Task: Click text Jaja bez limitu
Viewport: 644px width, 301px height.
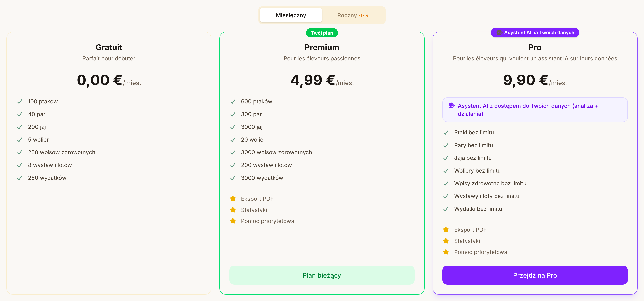Action: pos(473,158)
